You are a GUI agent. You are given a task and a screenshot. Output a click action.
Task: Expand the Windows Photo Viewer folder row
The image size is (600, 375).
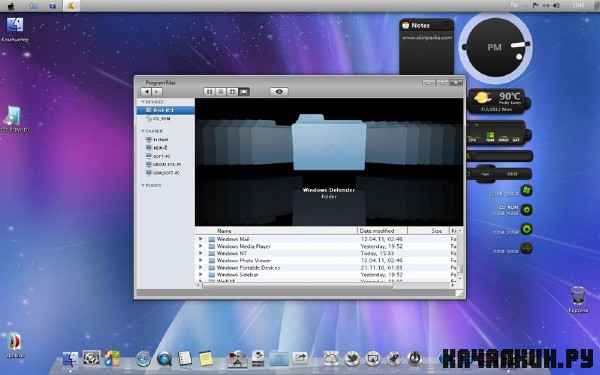click(200, 260)
